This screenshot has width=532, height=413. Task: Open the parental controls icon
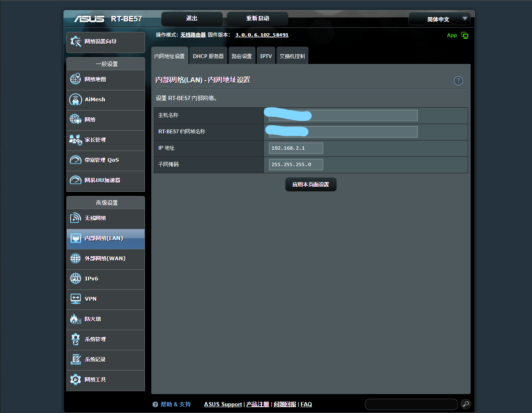76,140
